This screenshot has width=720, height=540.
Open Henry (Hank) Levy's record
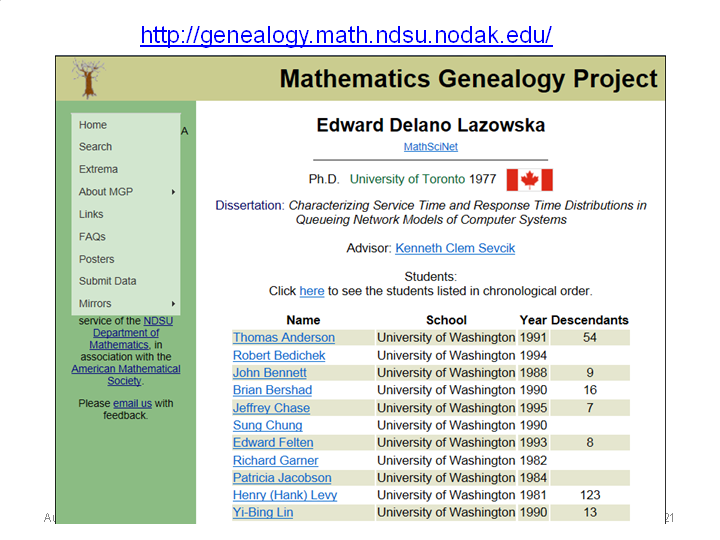click(285, 495)
